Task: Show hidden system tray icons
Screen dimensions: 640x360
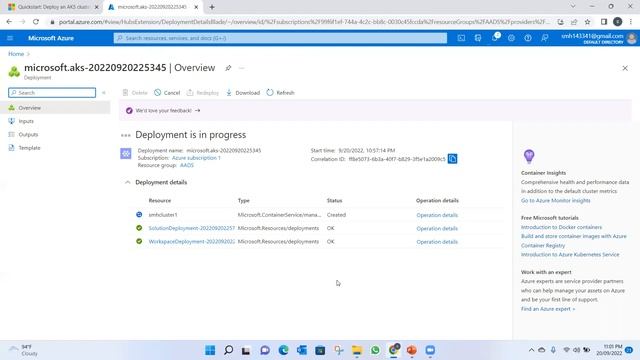Action: [x=531, y=350]
